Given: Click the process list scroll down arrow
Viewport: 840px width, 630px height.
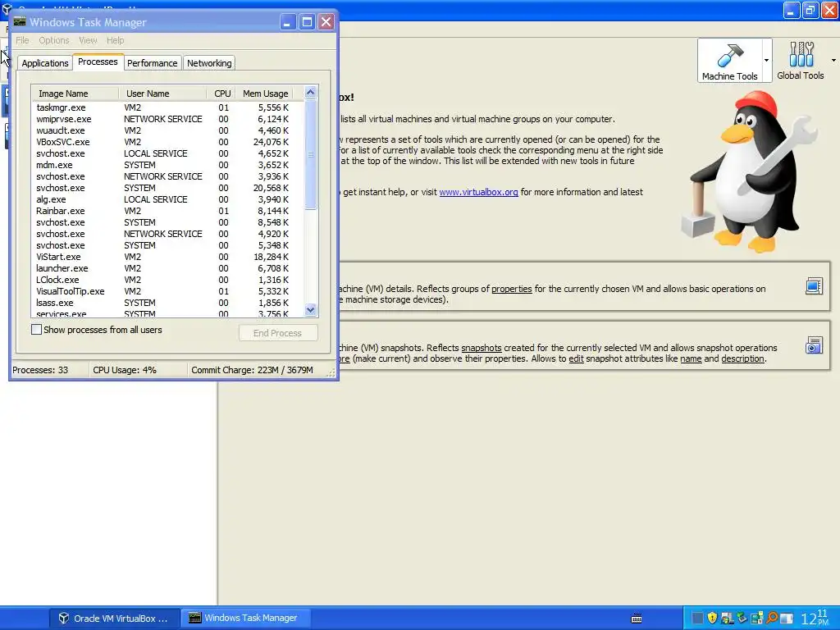Looking at the screenshot, I should coord(311,309).
